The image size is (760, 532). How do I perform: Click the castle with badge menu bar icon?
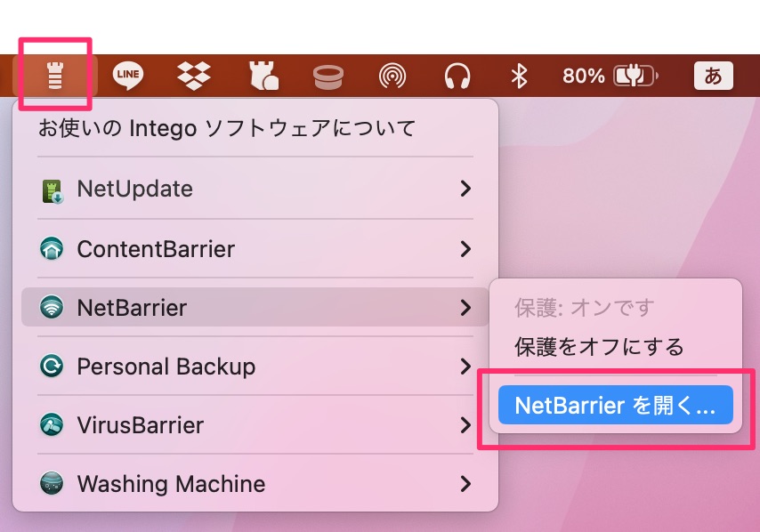coord(263,76)
